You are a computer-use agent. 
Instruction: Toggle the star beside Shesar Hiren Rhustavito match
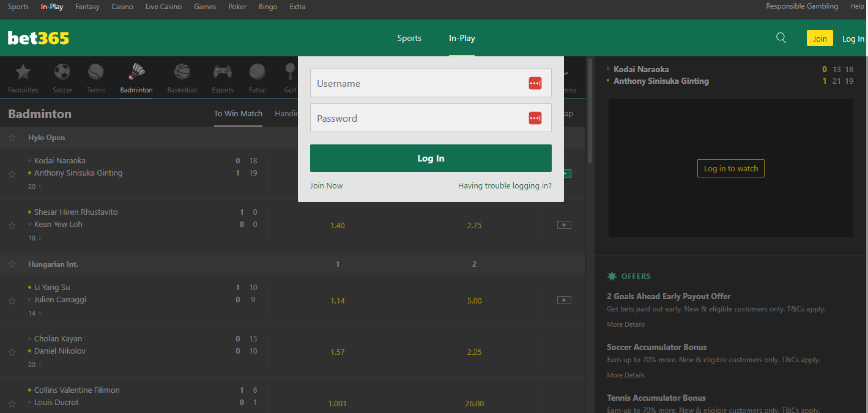[x=12, y=225]
